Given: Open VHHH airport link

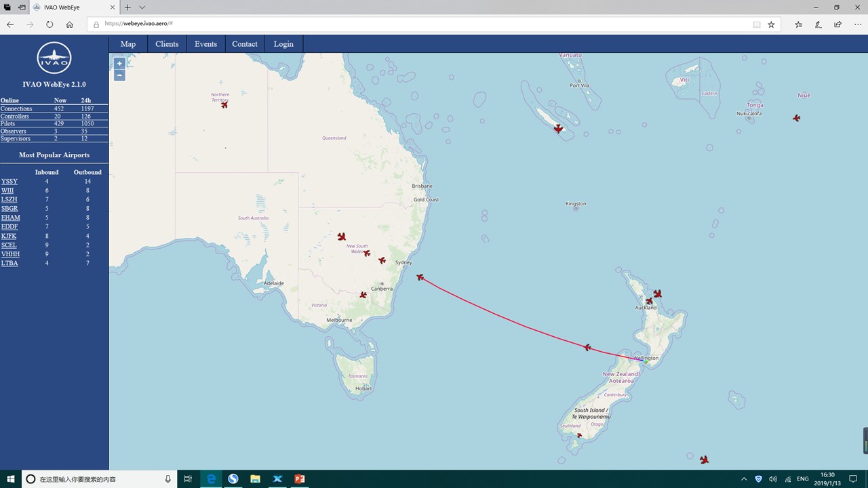Looking at the screenshot, I should [10, 254].
